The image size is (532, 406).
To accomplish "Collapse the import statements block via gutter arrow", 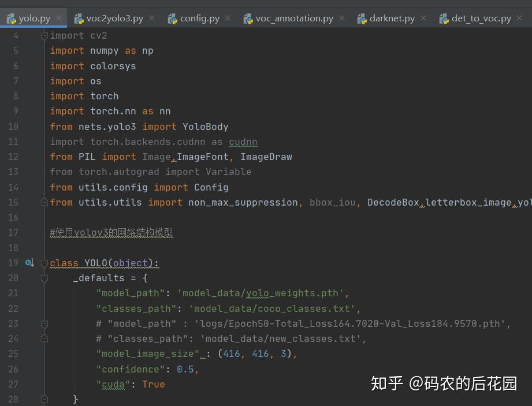I will pyautogui.click(x=44, y=35).
